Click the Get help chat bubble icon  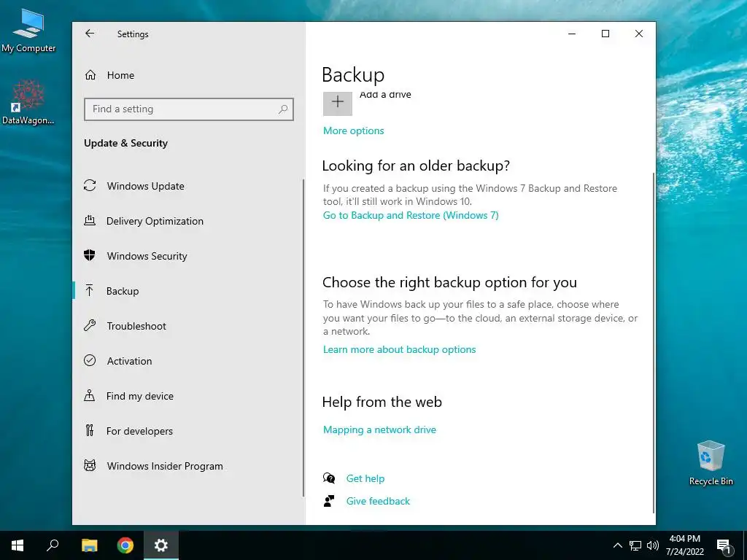click(329, 478)
